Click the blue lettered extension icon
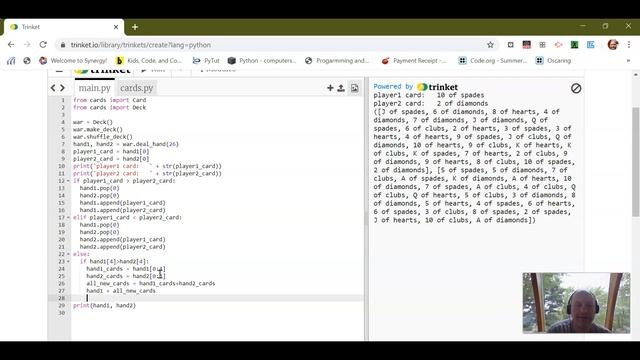The image size is (640, 360). 590,45
